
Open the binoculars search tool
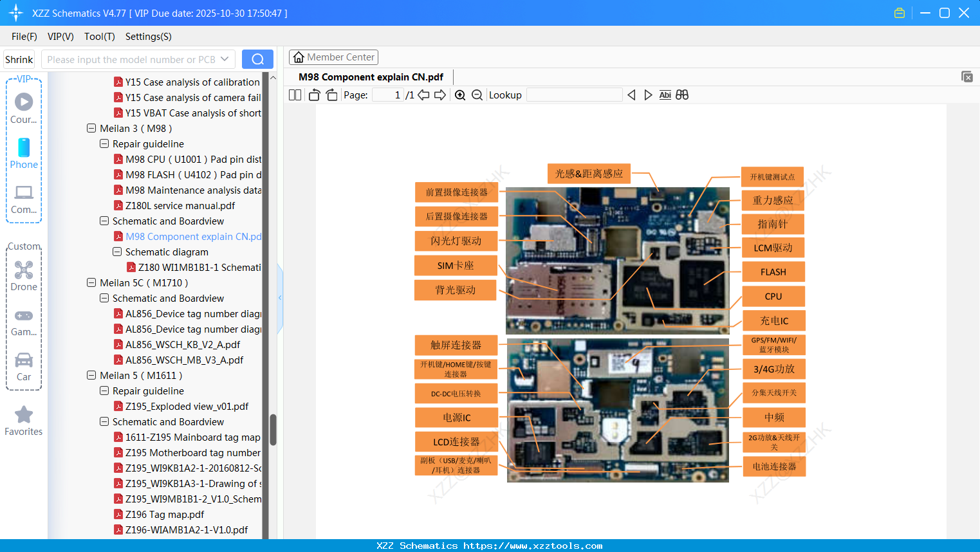coord(681,95)
